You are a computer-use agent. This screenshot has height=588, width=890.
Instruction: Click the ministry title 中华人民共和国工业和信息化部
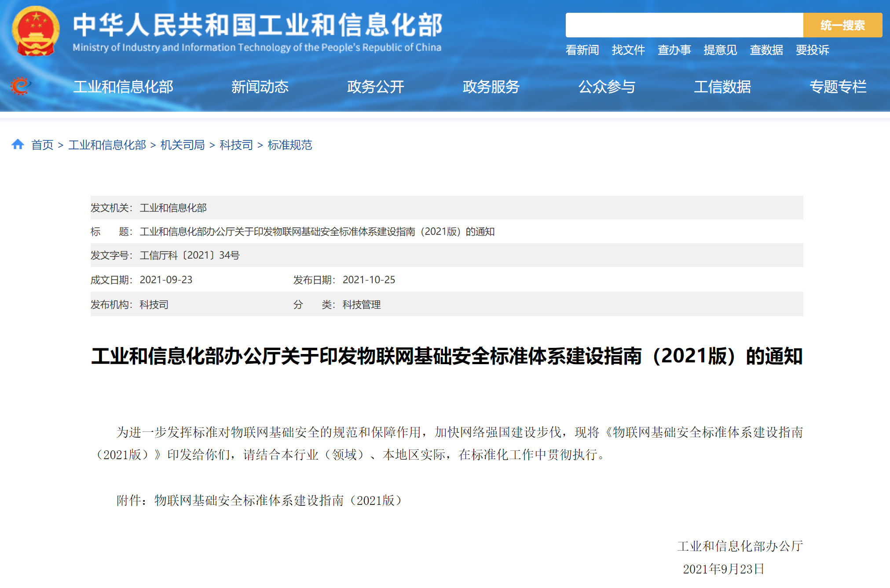pyautogui.click(x=257, y=25)
